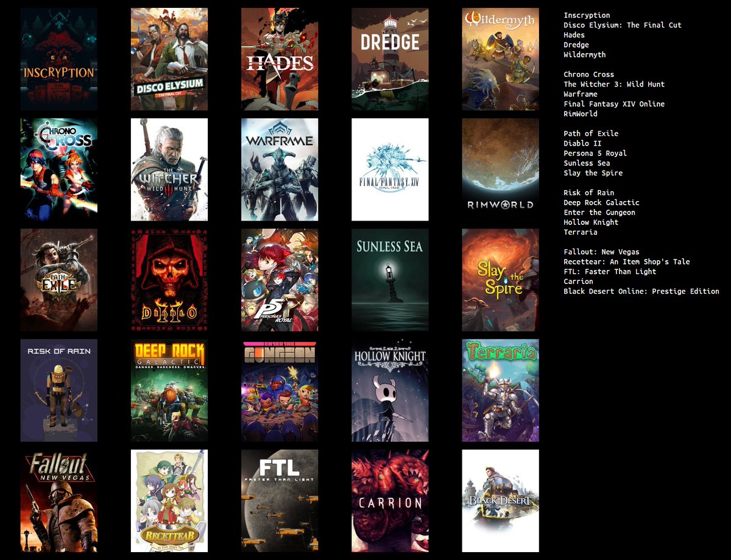Select 'Disco Elysium: The Final Cut' text

pos(623,25)
